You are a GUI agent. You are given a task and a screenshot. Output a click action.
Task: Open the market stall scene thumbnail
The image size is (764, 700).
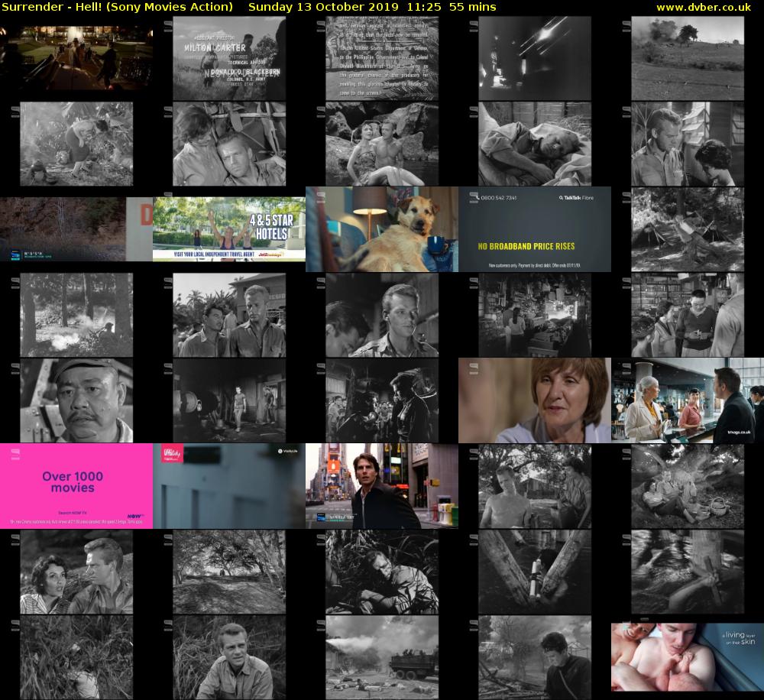[535, 315]
